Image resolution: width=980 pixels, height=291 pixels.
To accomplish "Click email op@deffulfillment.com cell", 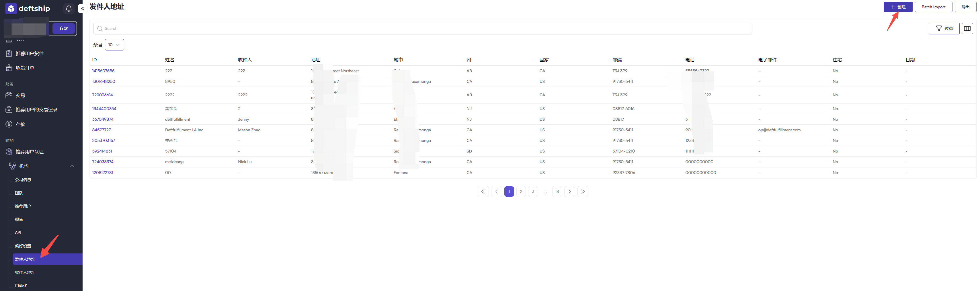I will point(779,130).
